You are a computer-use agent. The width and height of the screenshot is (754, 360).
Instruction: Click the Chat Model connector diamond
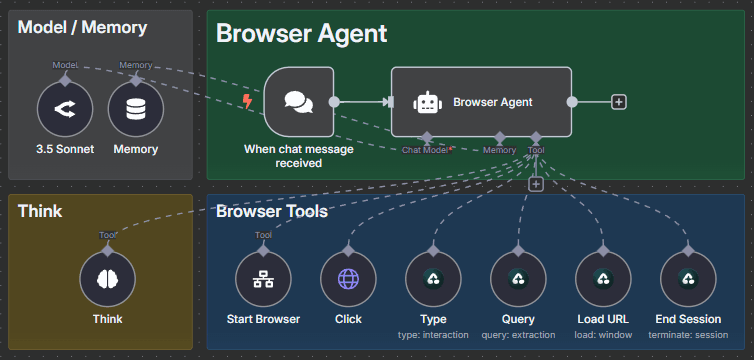[426, 137]
